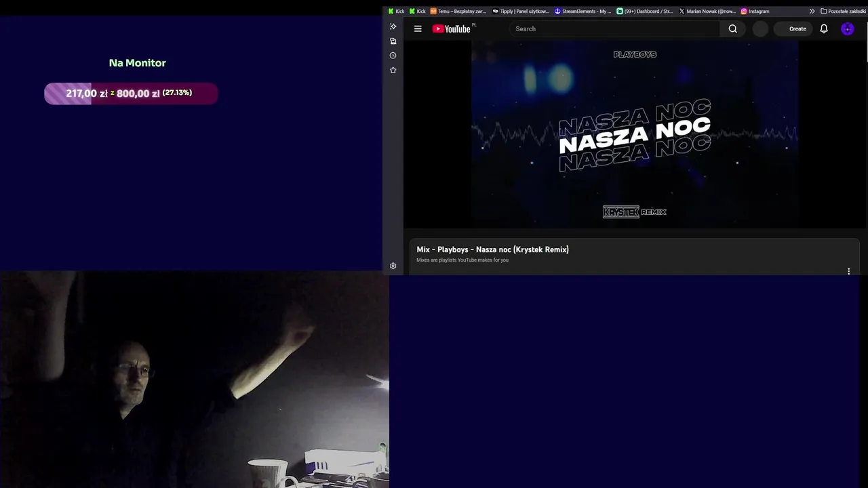
Task: Open the Temu bookmark
Action: [x=458, y=11]
